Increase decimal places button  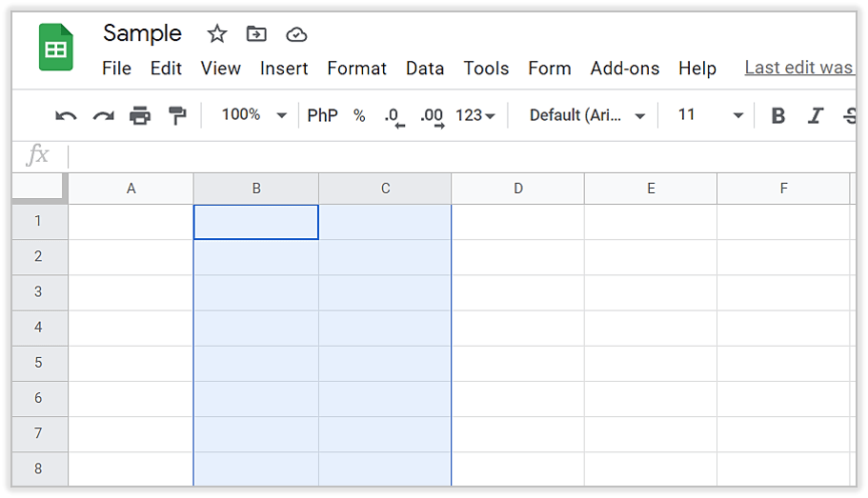(432, 116)
